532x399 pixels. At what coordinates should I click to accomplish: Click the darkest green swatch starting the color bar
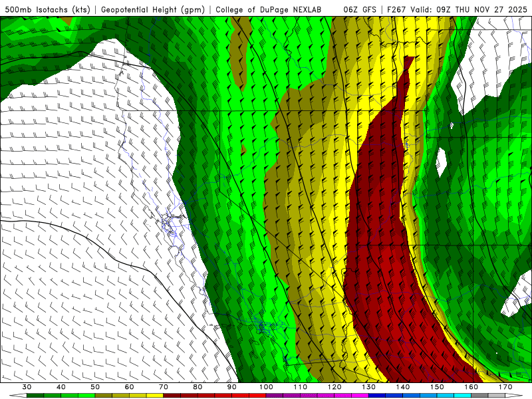coord(35,395)
